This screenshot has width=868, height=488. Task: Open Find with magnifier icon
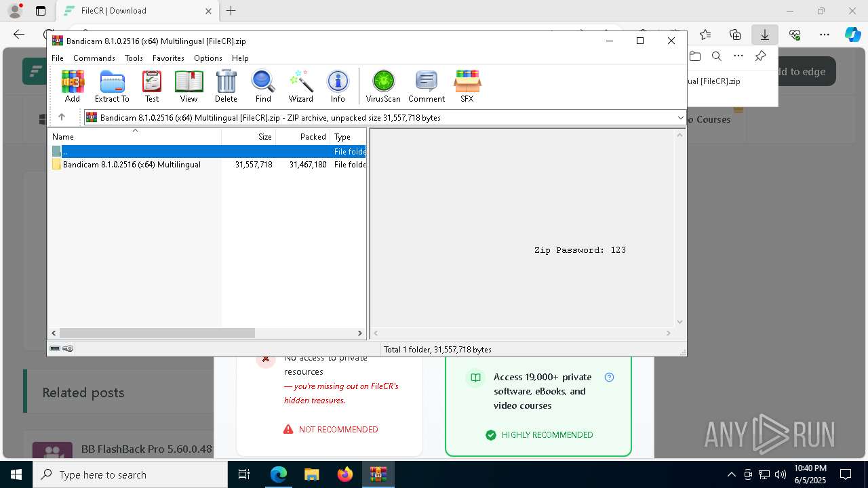pos(263,86)
